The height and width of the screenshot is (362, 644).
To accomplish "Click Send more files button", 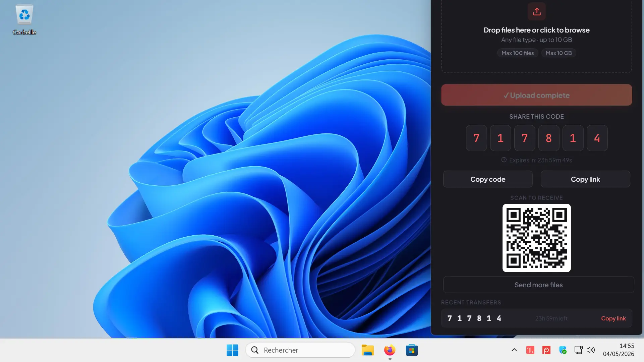I will [538, 285].
